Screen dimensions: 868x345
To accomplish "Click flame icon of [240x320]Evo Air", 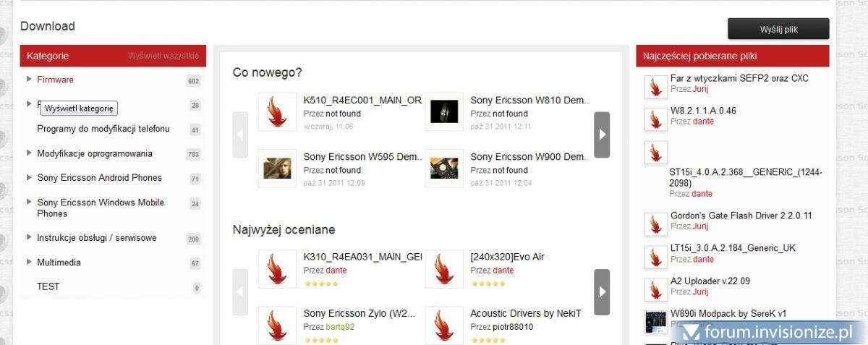I will click(x=444, y=268).
